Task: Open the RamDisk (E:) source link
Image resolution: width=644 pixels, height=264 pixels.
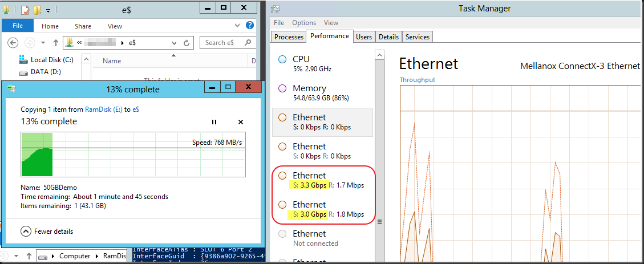Action: click(104, 109)
